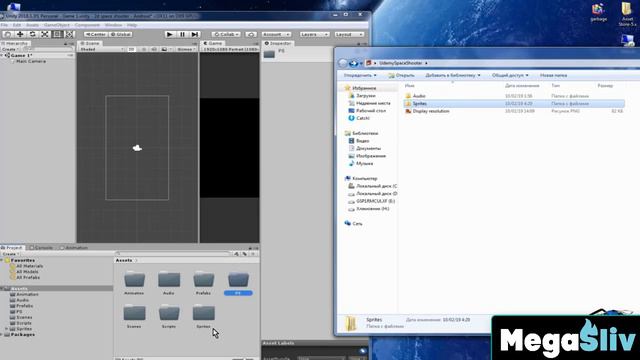Switch to the Animation tab
The image size is (640, 360).
pos(73,248)
